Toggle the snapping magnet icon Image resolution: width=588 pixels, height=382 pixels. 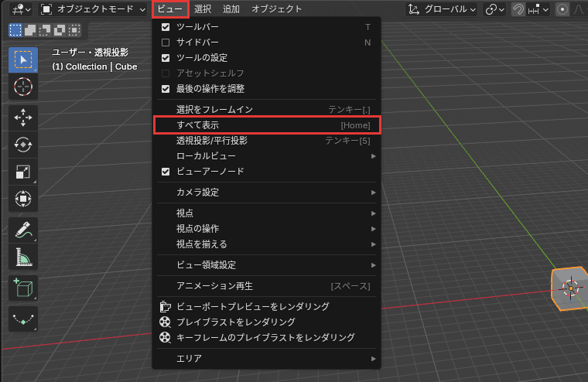tap(518, 9)
